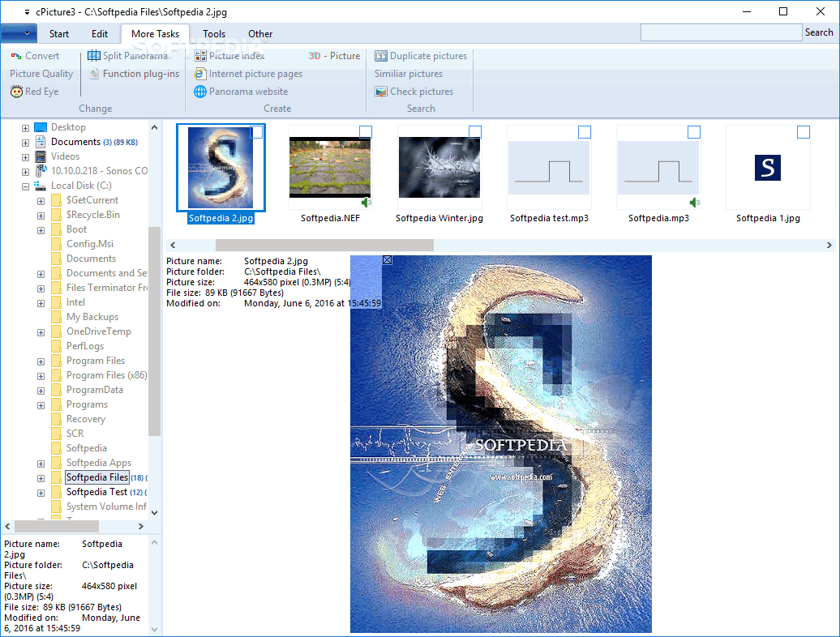This screenshot has height=637, width=840.
Task: Expand the Softpedia Test folder node
Action: [x=41, y=493]
